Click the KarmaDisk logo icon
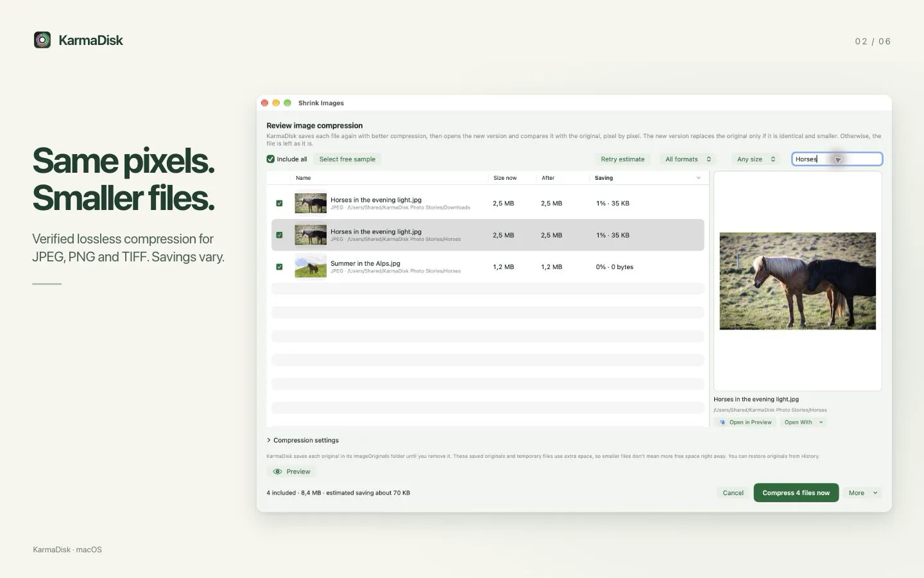 [x=42, y=40]
